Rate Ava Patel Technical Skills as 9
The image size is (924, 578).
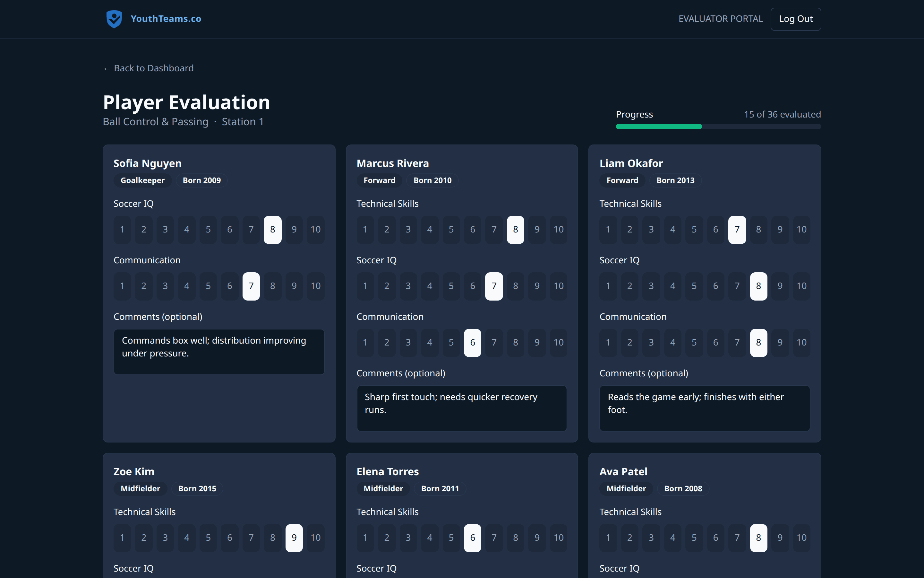point(780,538)
